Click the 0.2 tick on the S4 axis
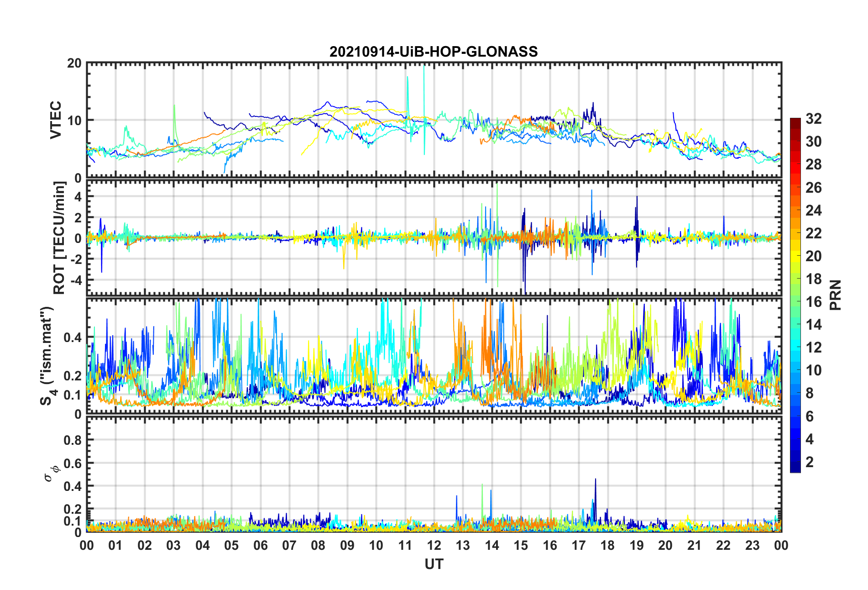868x590 pixels. pos(73,376)
